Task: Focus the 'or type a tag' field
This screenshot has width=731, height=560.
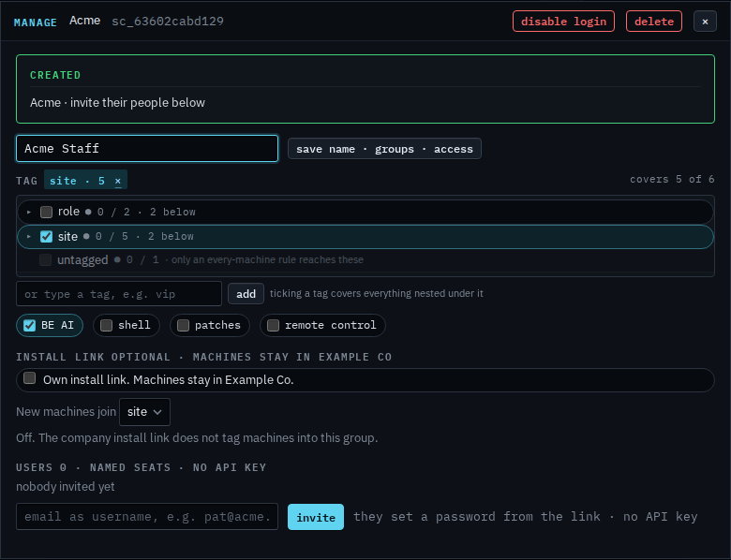Action: click(x=119, y=294)
